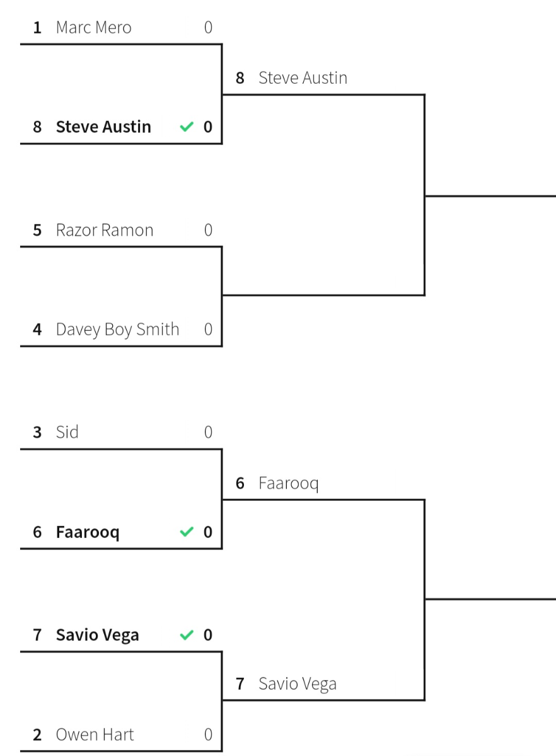
Task: Click the green winner checkmark for Savio Vega
Action: (186, 635)
